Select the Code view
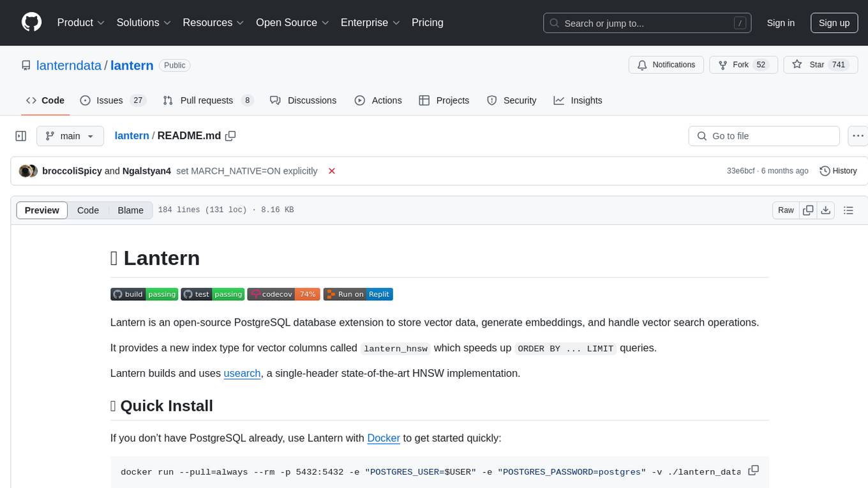Image resolution: width=868 pixels, height=488 pixels. click(88, 210)
